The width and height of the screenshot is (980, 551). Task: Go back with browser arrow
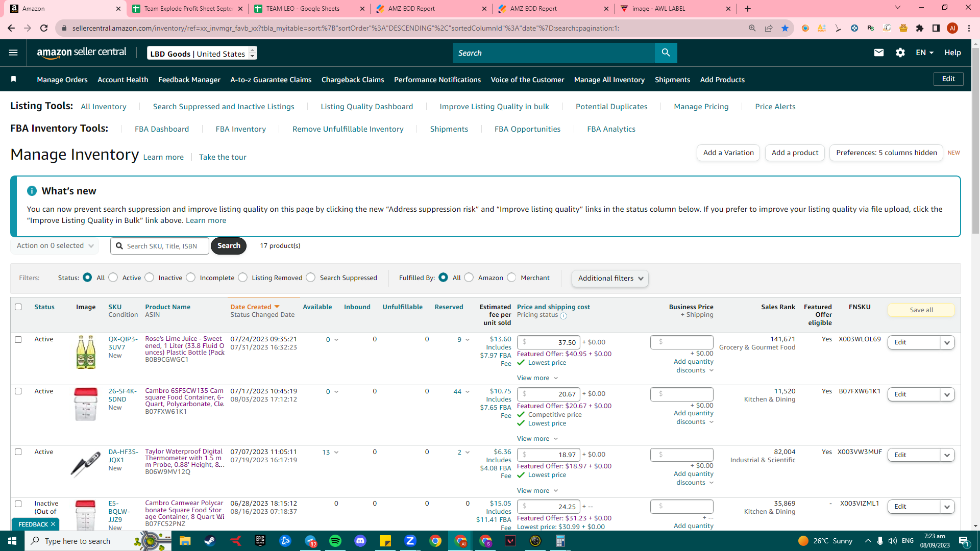point(11,28)
